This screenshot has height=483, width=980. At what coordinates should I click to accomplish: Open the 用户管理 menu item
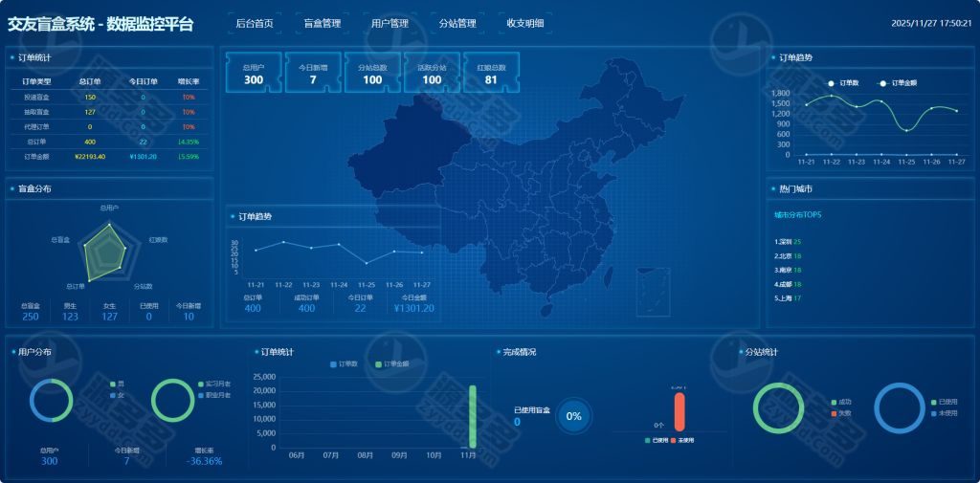click(390, 23)
